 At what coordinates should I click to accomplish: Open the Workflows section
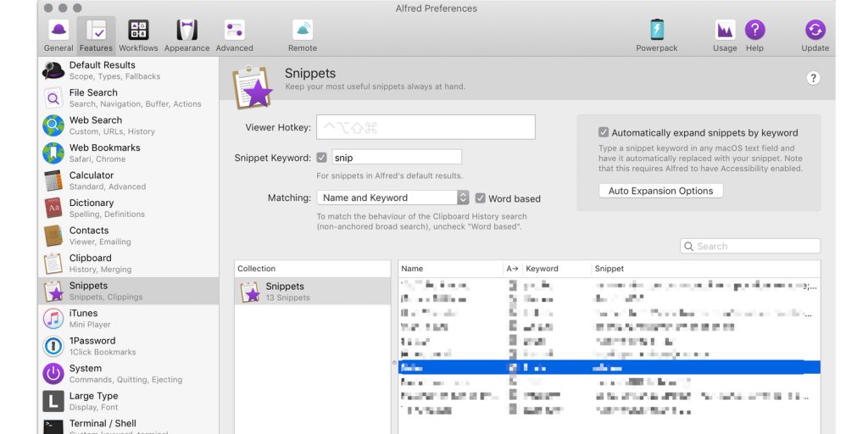tap(138, 36)
